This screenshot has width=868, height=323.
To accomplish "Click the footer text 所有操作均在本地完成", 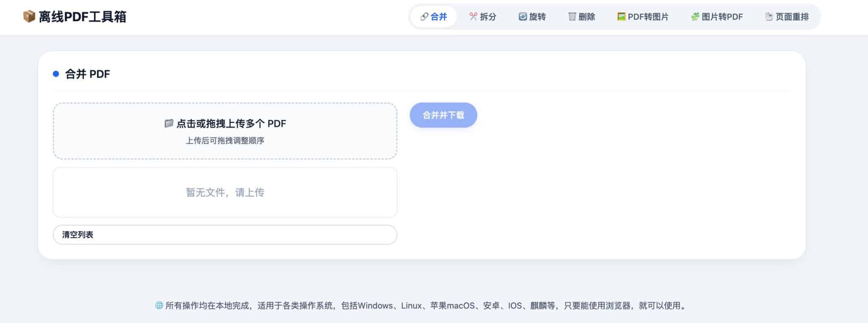I will [x=207, y=306].
